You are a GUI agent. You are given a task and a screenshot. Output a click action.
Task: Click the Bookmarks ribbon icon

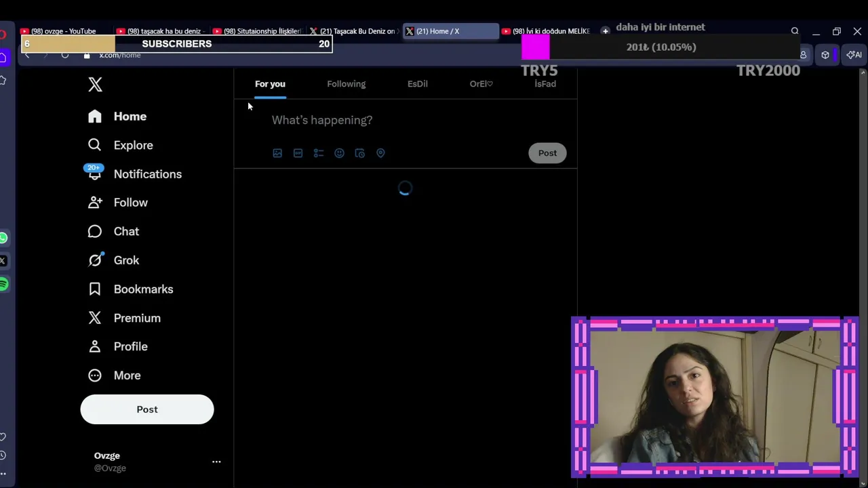click(x=95, y=289)
